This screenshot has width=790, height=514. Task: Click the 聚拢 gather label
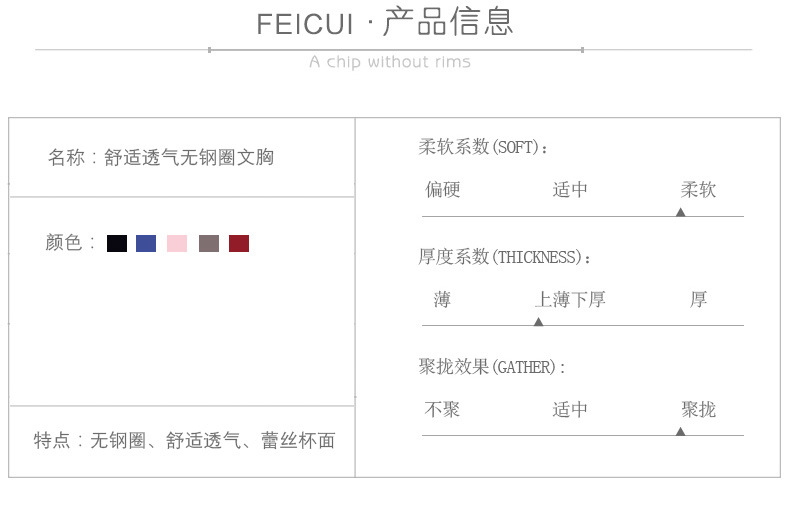pyautogui.click(x=698, y=409)
